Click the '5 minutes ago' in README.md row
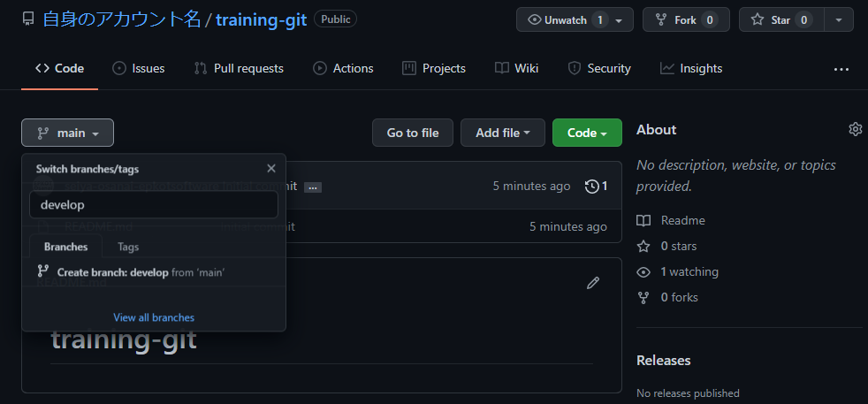868x404 pixels. pos(568,226)
